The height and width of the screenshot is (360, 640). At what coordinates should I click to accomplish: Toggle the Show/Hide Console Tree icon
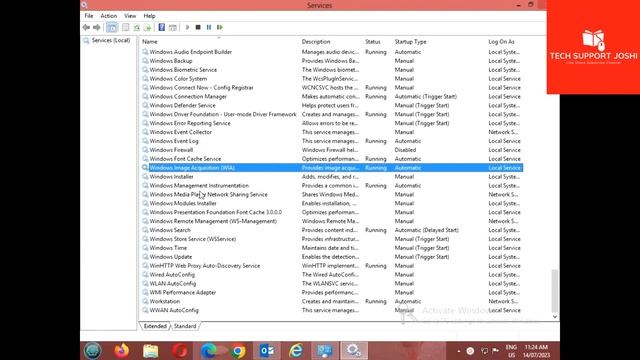point(111,27)
